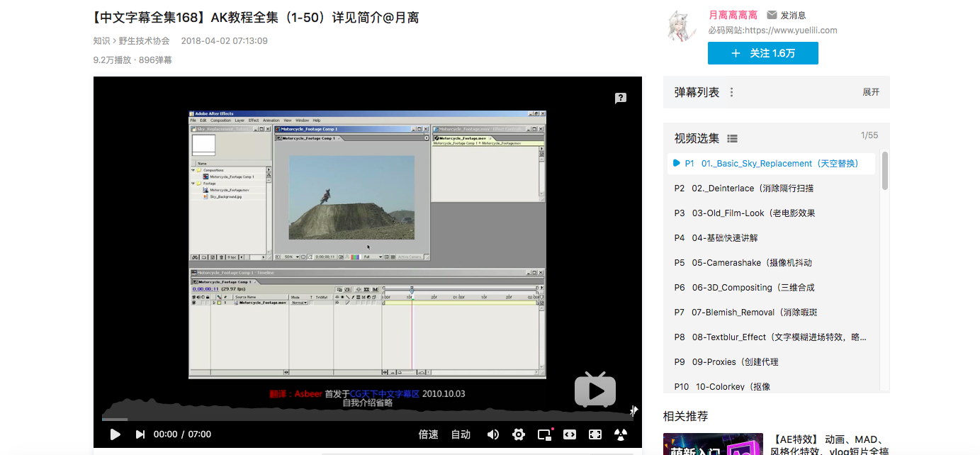This screenshot has height=455, width=980.
Task: Select P8 08-Textblur_Effect episode
Action: tap(772, 337)
